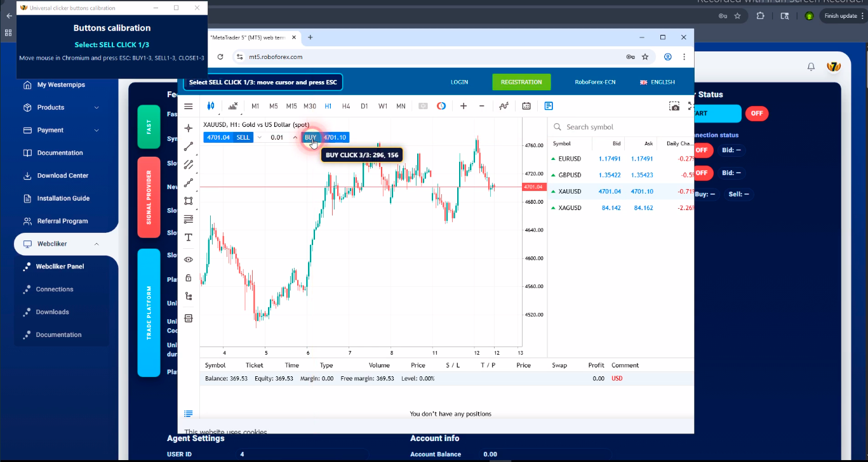Open Referral Program in sidebar
The image size is (868, 462).
click(62, 221)
